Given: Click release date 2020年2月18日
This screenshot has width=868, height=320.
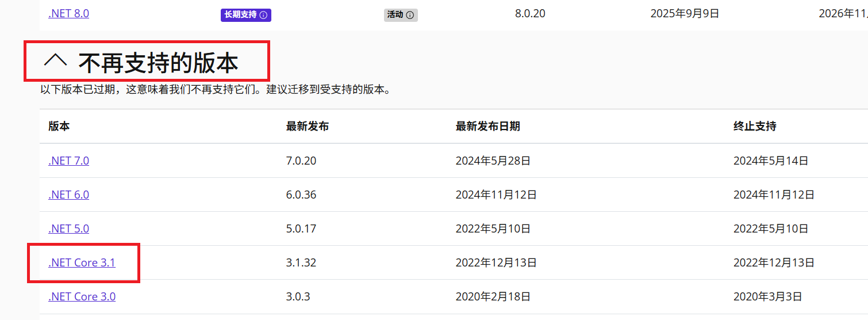Looking at the screenshot, I should click(x=493, y=297).
